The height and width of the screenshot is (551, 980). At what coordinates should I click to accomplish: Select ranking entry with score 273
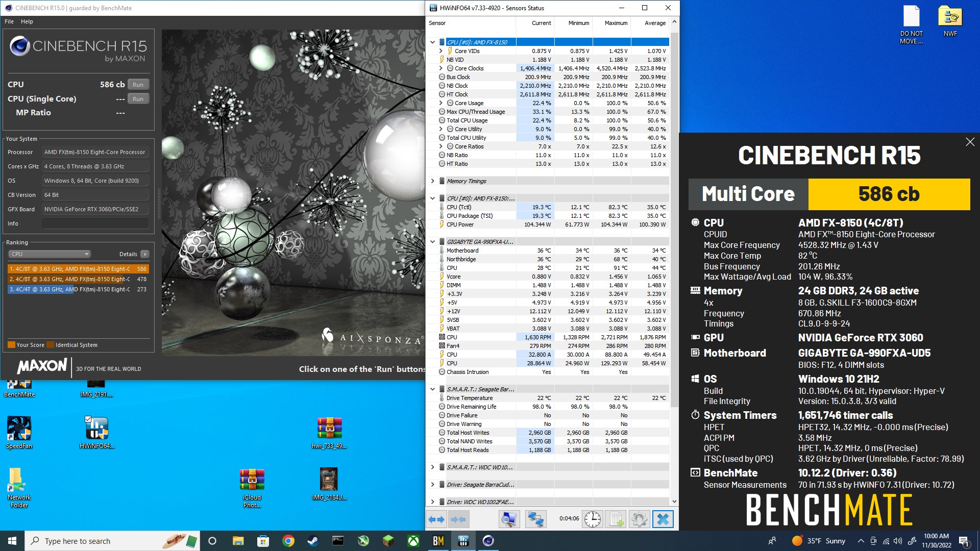tap(78, 289)
